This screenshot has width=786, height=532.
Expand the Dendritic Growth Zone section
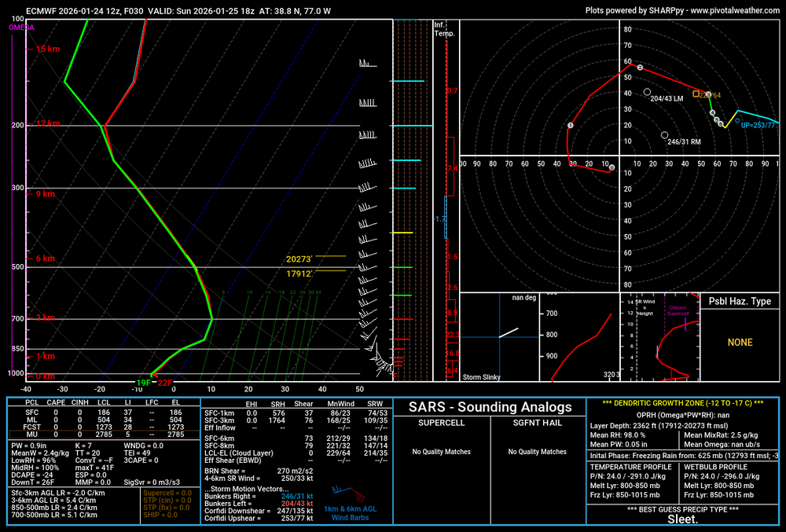coord(685,404)
